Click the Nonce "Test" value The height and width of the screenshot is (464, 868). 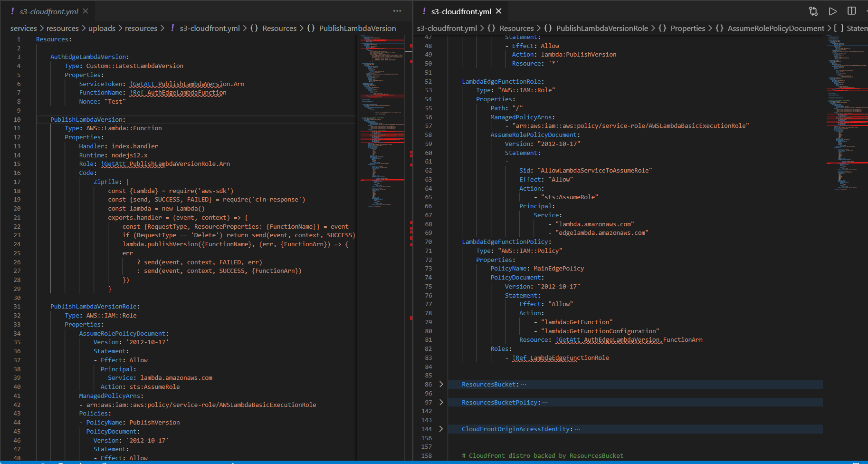115,102
